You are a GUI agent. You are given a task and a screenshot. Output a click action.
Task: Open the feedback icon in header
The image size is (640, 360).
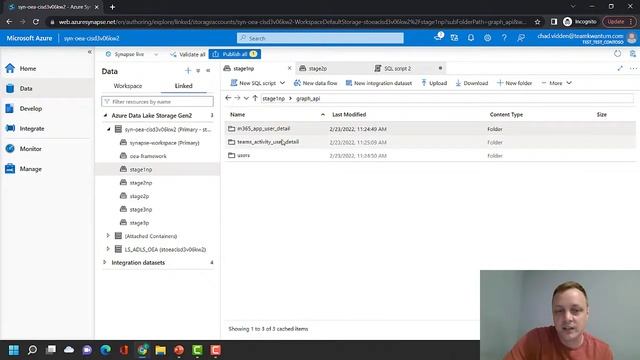coord(521,38)
